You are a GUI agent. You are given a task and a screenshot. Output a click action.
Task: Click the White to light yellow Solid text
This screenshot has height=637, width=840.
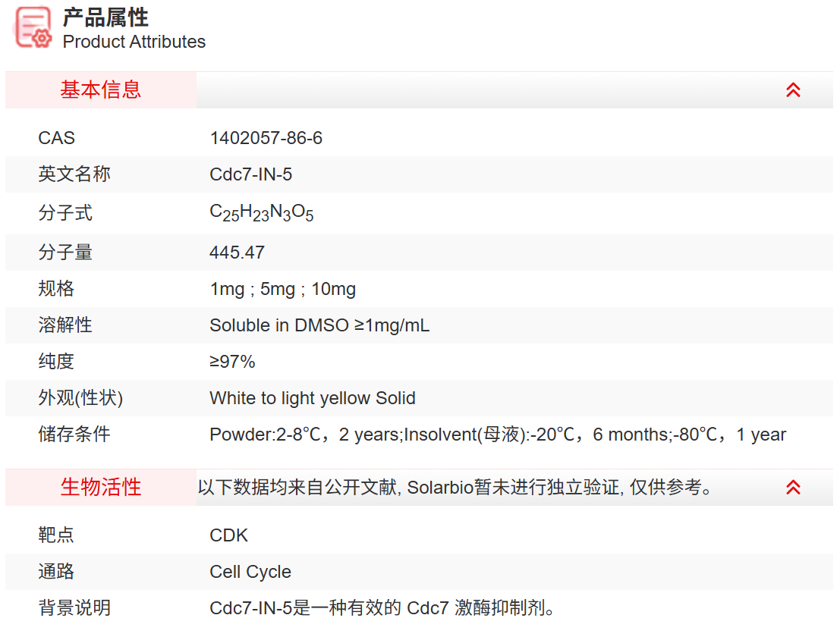pyautogui.click(x=312, y=398)
